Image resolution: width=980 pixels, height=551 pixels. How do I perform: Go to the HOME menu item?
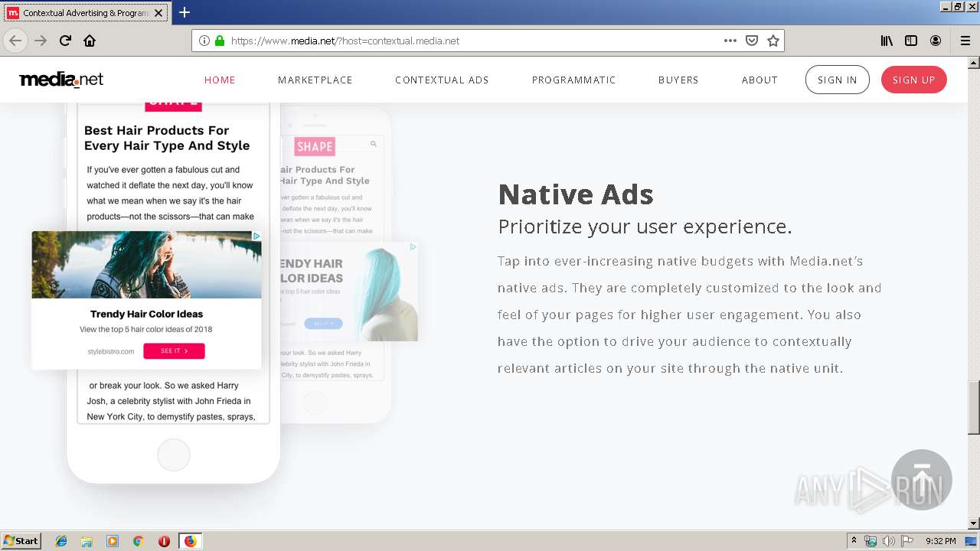point(220,80)
